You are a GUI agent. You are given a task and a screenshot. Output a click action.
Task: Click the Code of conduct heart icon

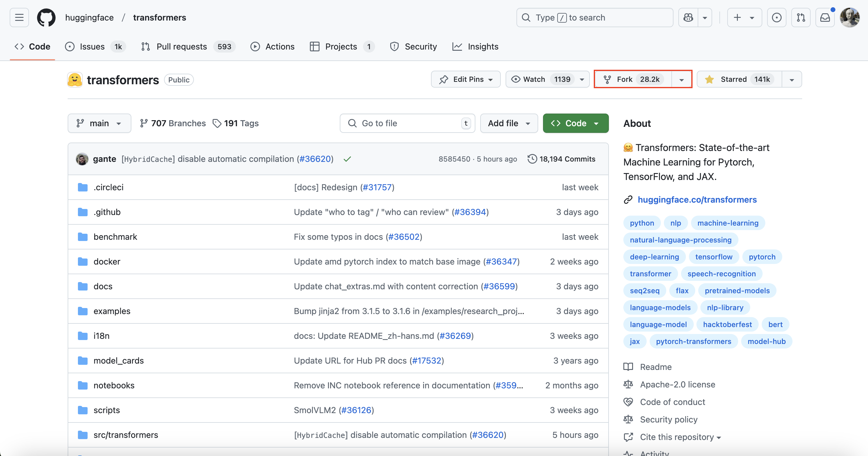point(628,402)
